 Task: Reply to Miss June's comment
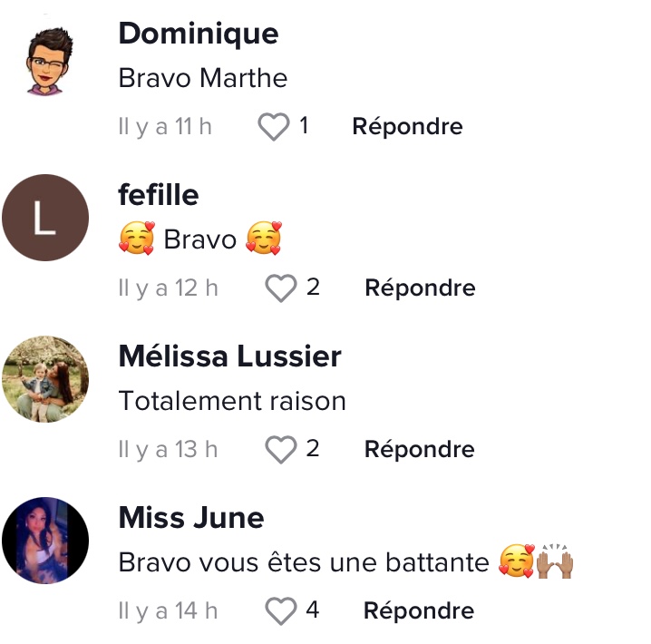point(419,611)
